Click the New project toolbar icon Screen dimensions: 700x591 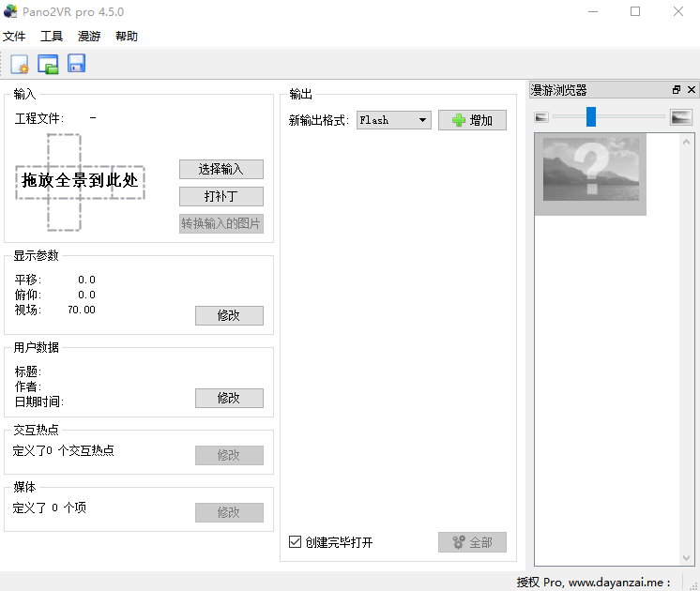(x=19, y=64)
